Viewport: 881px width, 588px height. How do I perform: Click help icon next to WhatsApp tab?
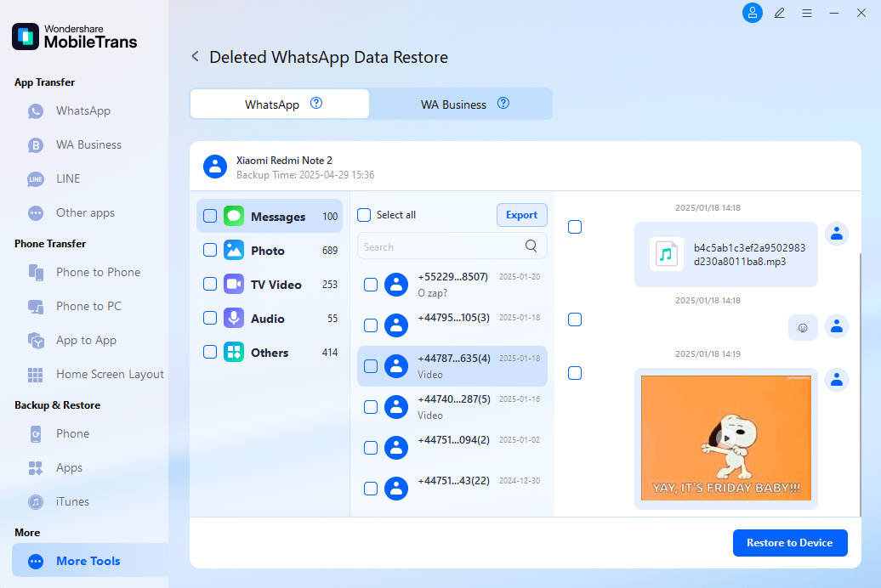316,104
